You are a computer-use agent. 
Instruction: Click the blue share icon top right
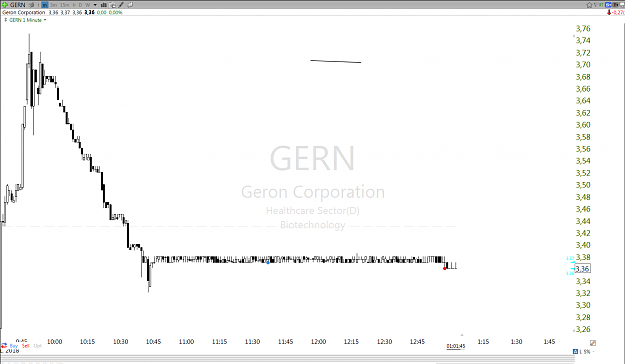(608, 5)
